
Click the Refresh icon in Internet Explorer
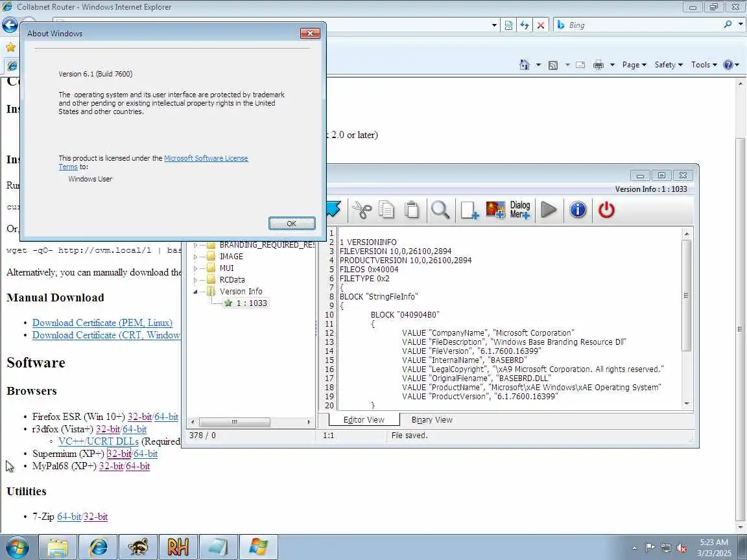525,25
